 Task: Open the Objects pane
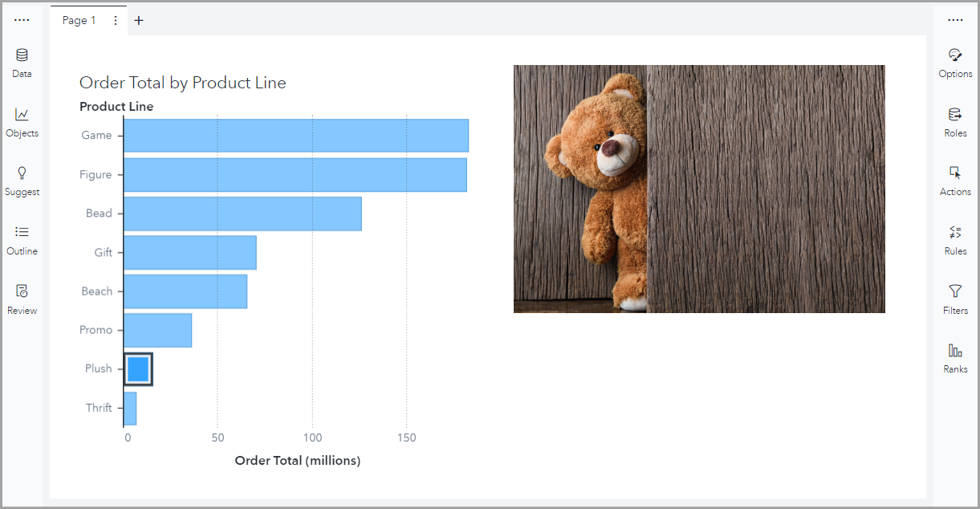(22, 120)
